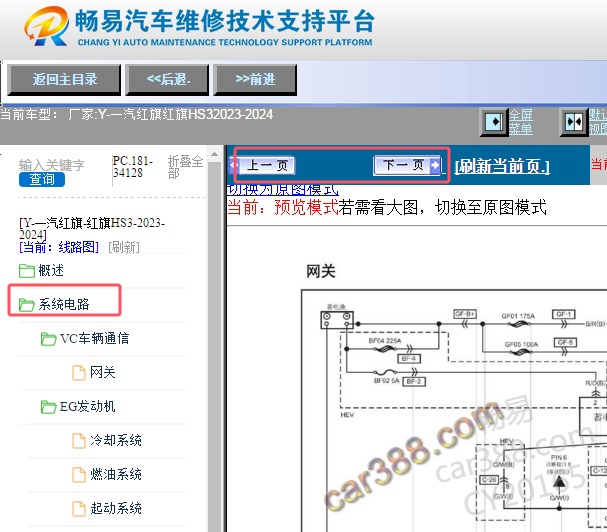607x532 pixels.
Task: Open the 起动系统 tree item
Action: coord(116,508)
